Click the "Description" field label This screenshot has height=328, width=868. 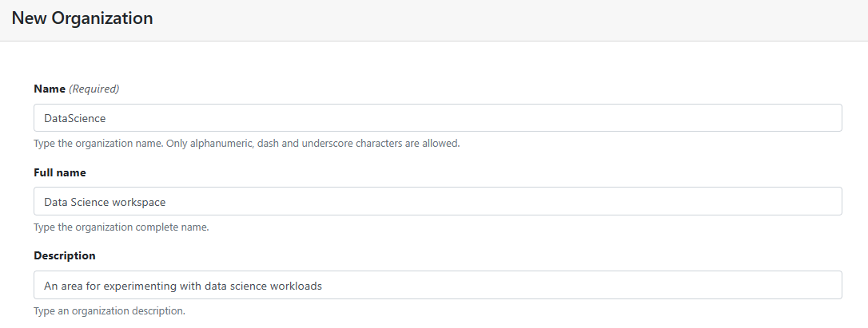tap(65, 255)
